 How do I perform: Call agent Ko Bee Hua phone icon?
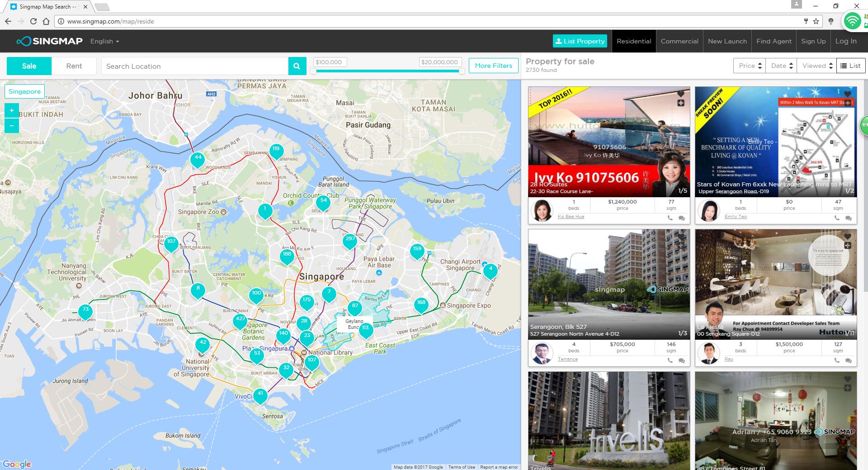coord(670,218)
